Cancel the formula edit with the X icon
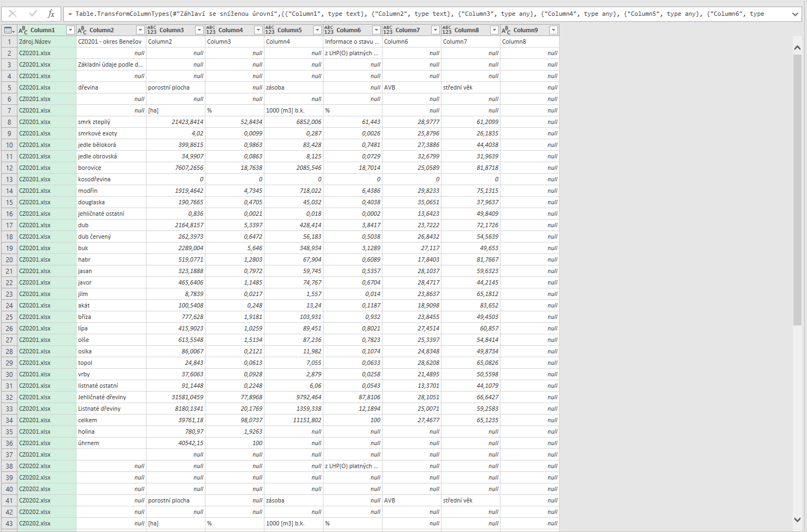Viewport: 807px width, 532px height. tap(13, 14)
